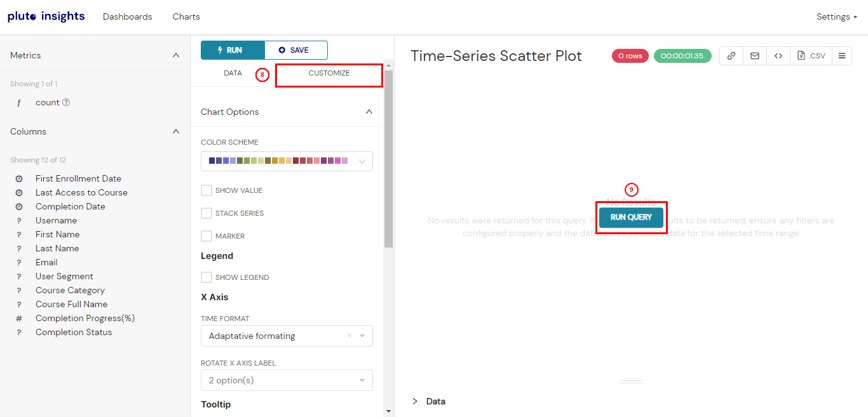Click clock icon beside First Enrollment Date
The height and width of the screenshot is (417, 868).
pos(19,179)
